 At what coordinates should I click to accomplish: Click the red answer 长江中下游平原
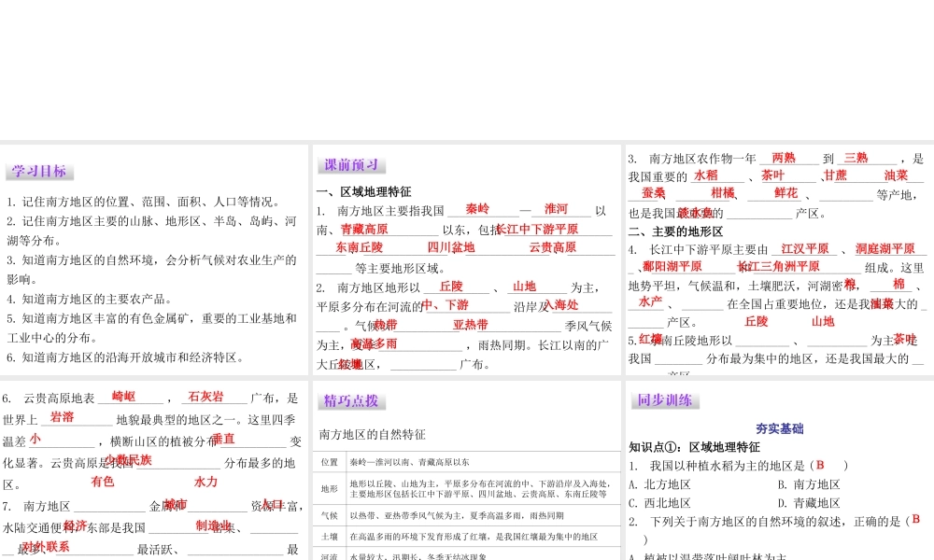(537, 229)
